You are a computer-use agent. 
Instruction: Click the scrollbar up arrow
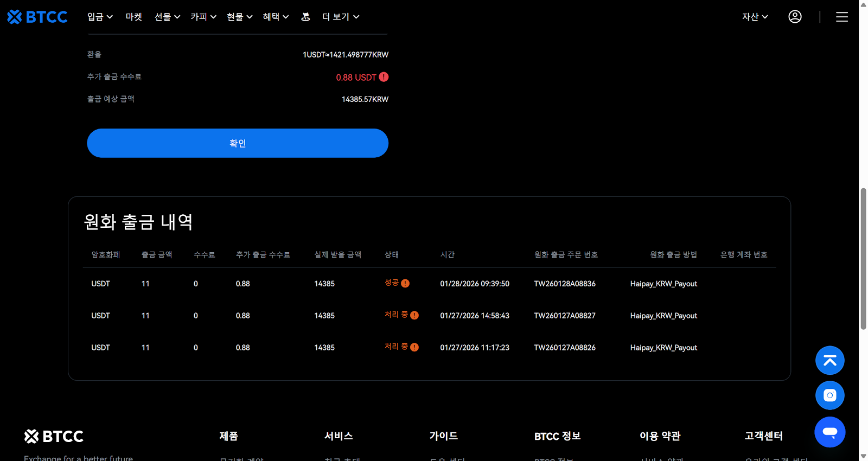click(863, 4)
